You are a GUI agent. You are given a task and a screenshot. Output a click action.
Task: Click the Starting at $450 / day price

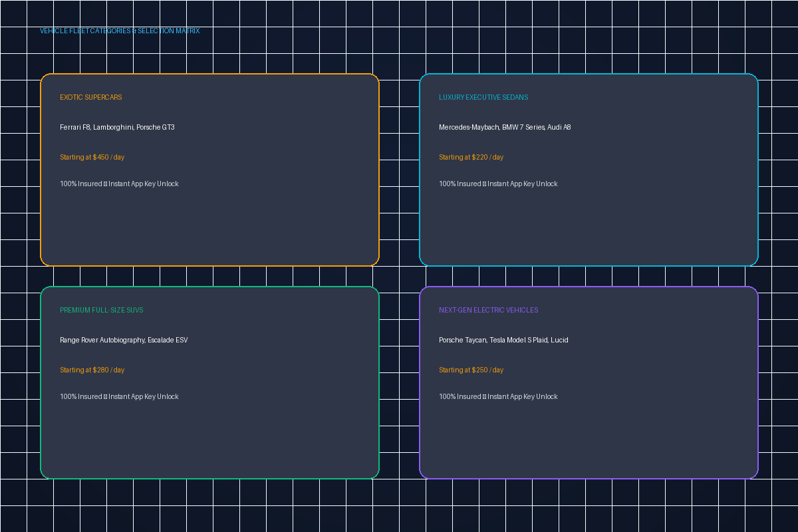pyautogui.click(x=92, y=157)
